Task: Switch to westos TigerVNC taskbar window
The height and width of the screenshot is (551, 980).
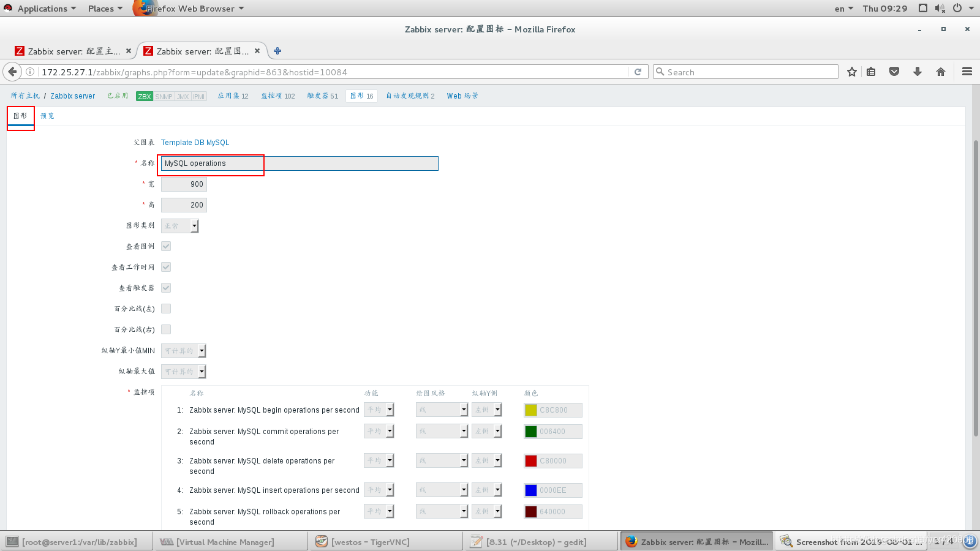Action: [x=386, y=541]
